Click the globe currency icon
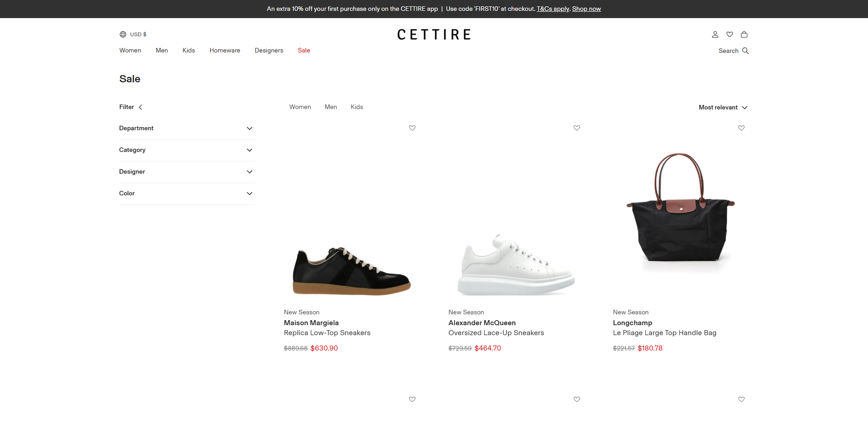Screen dimensions: 868x431 [x=123, y=34]
